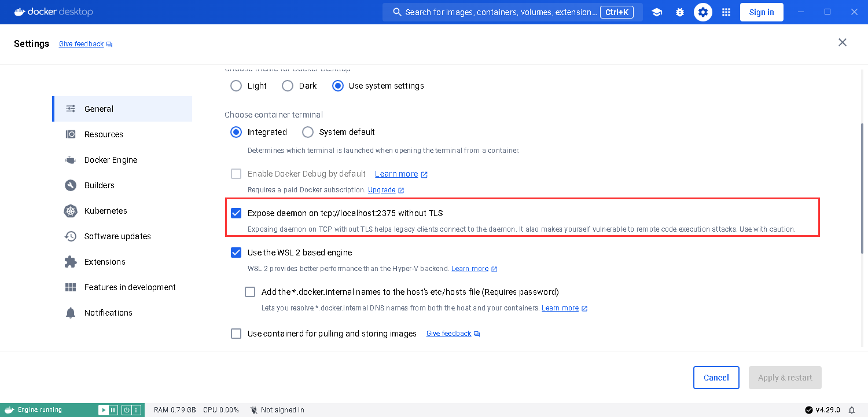Viewport: 868px width, 417px height.
Task: Close the Settings panel with the X
Action: (x=843, y=42)
